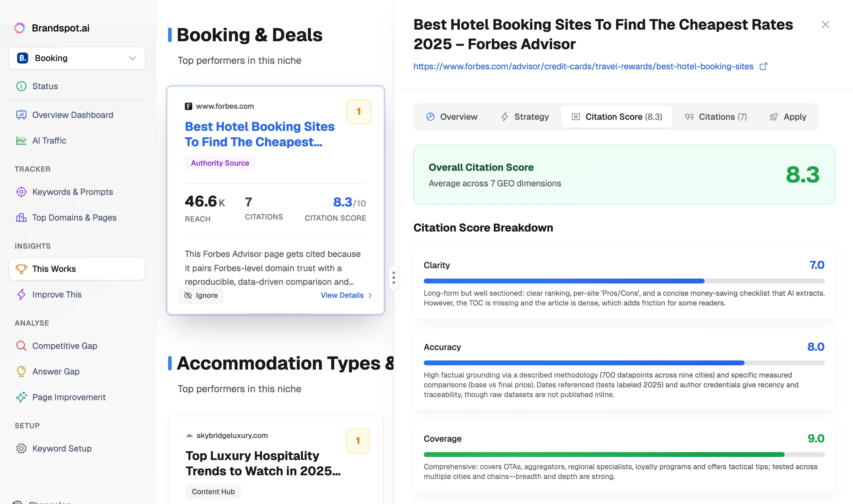Screen dimensions: 853x504
Task: Open the panel resize handle dots
Action: [394, 277]
